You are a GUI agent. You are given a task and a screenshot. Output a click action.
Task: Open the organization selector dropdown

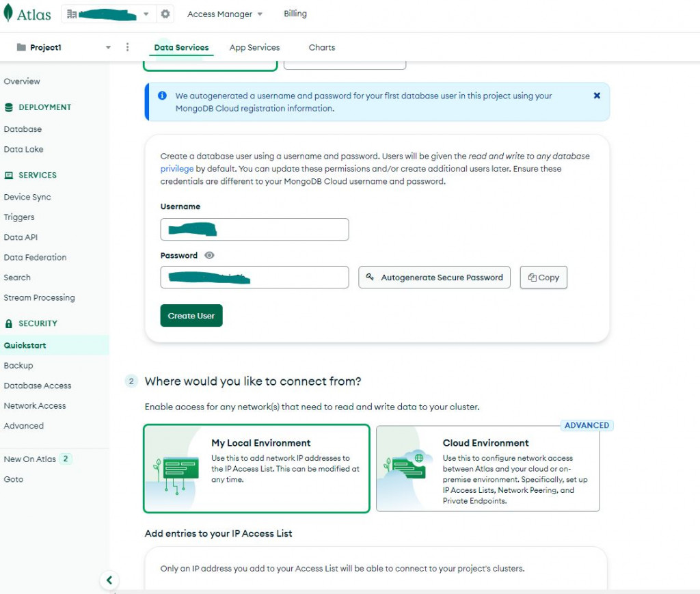[x=108, y=14]
